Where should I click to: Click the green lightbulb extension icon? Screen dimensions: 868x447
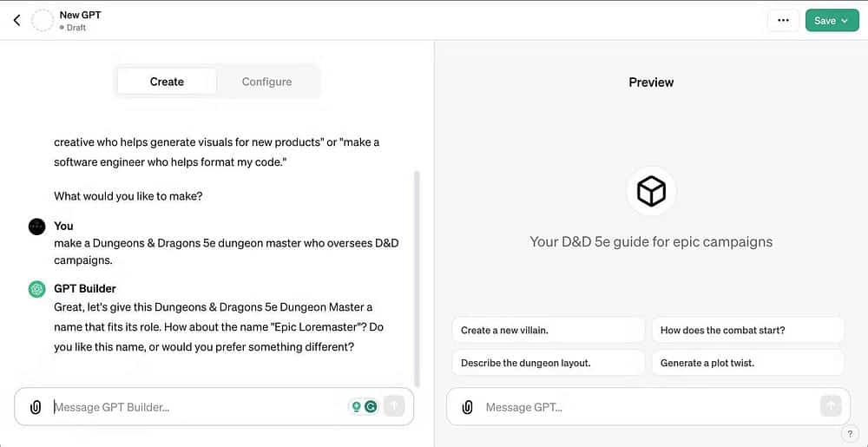pos(357,407)
